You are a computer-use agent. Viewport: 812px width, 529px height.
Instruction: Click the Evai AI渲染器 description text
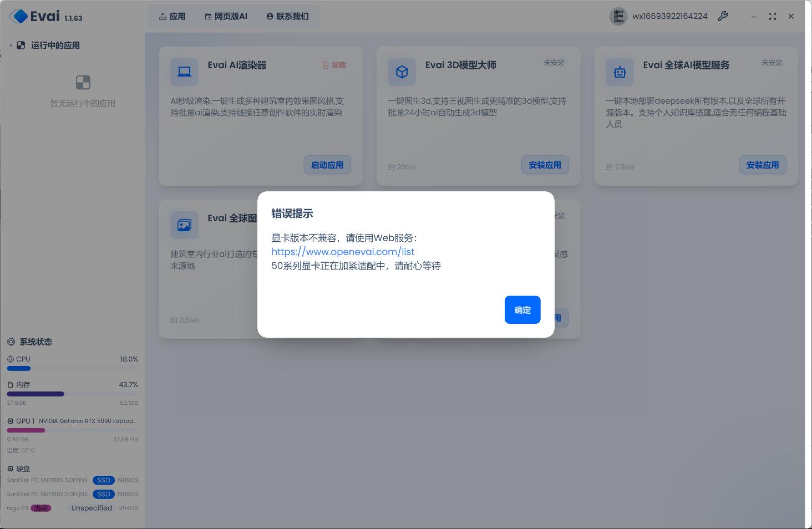click(257, 107)
